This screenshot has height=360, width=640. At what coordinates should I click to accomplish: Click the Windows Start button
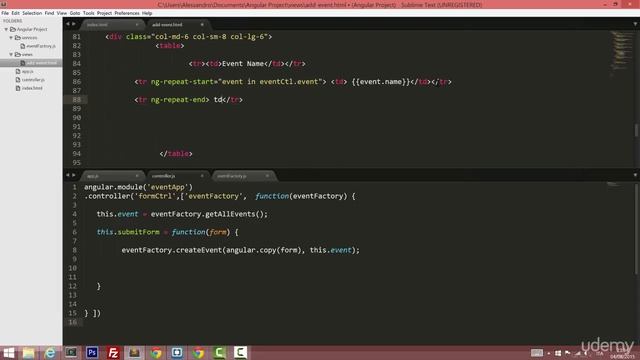9,353
